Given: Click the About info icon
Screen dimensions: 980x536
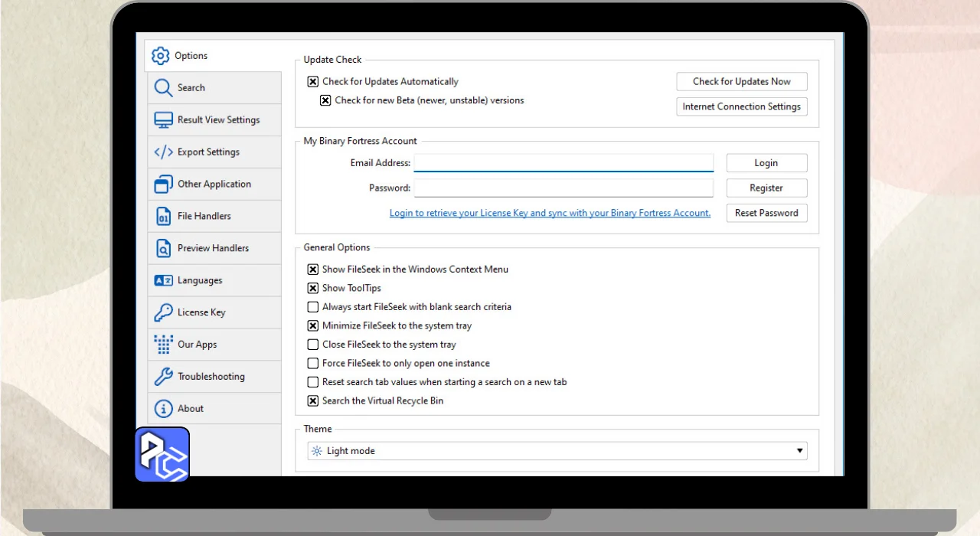Looking at the screenshot, I should (x=163, y=409).
